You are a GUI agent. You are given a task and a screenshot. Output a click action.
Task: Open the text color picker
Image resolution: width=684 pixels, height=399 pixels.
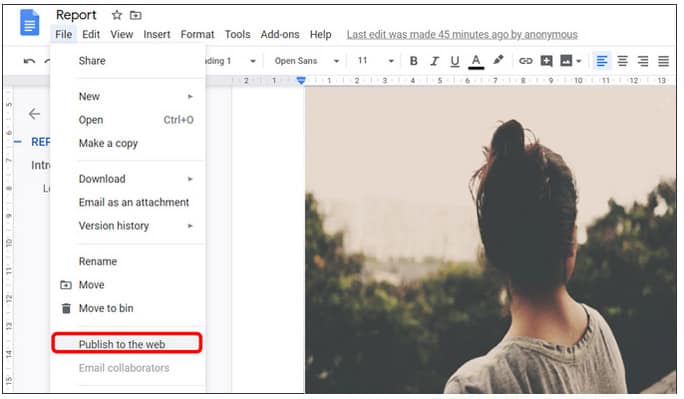coord(476,61)
